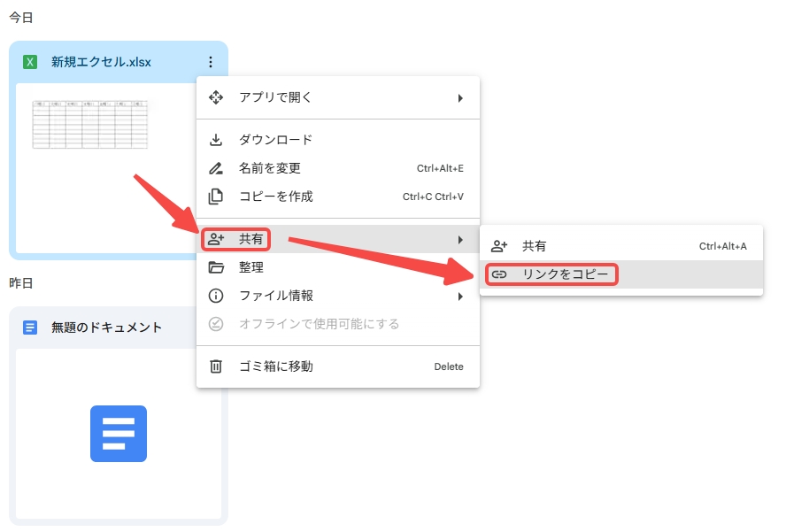This screenshot has width=809, height=532.
Task: Click オフラインで使用可能にする entry
Action: (338, 324)
